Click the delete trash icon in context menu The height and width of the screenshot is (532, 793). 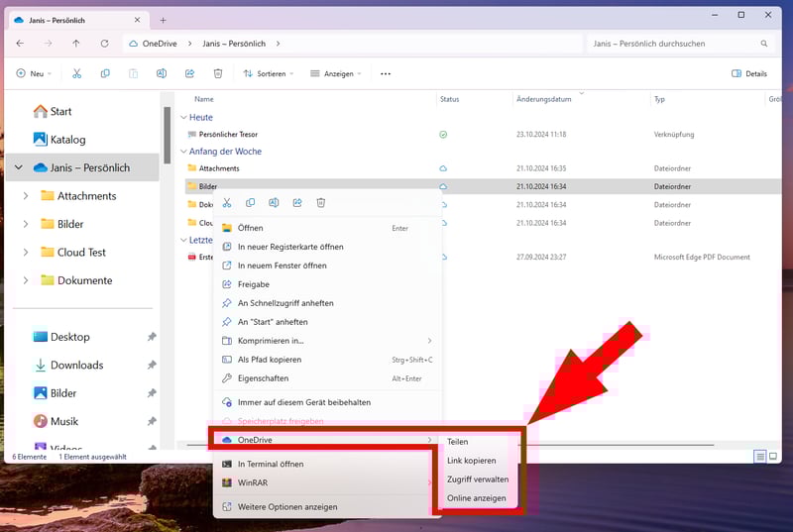pos(321,203)
